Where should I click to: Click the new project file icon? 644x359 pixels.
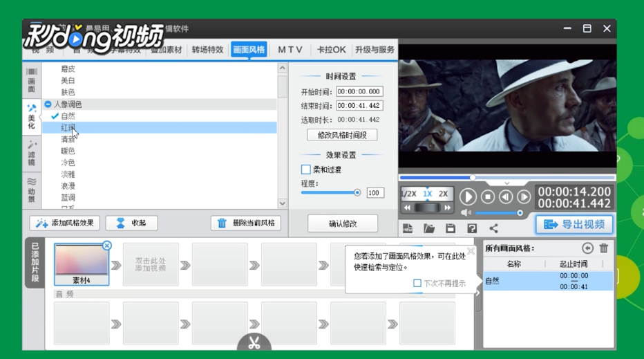point(408,228)
